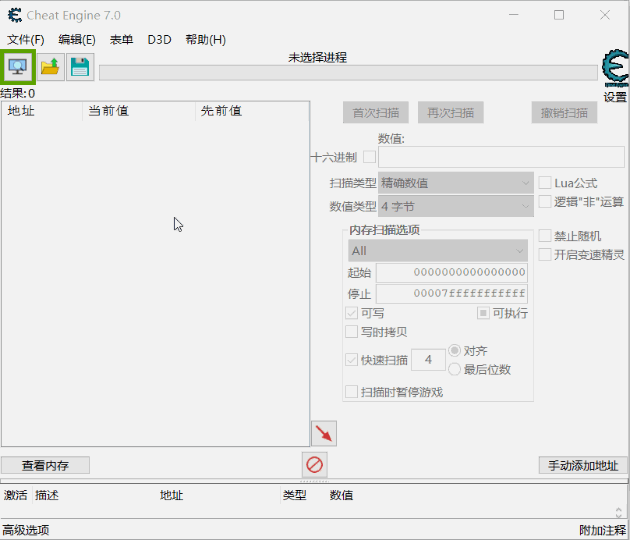
Task: Open 高级选项 at the bottom
Action: pyautogui.click(x=26, y=530)
